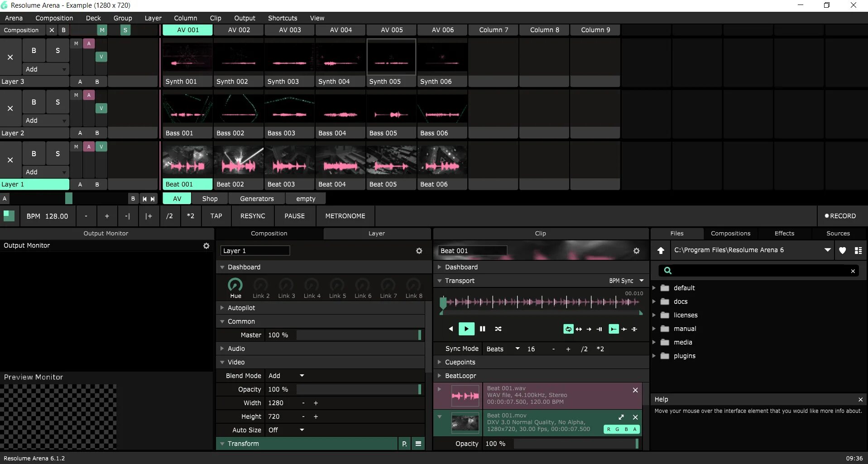Open the Transform effect menu (hamburger)

[418, 444]
